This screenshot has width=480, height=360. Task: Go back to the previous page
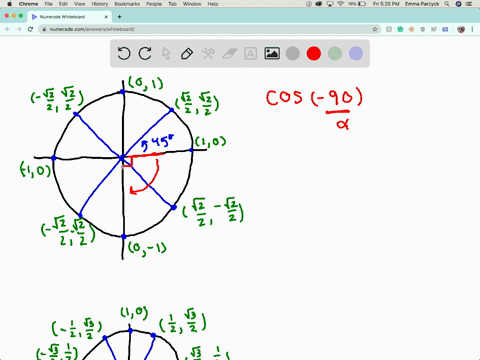pos(8,29)
